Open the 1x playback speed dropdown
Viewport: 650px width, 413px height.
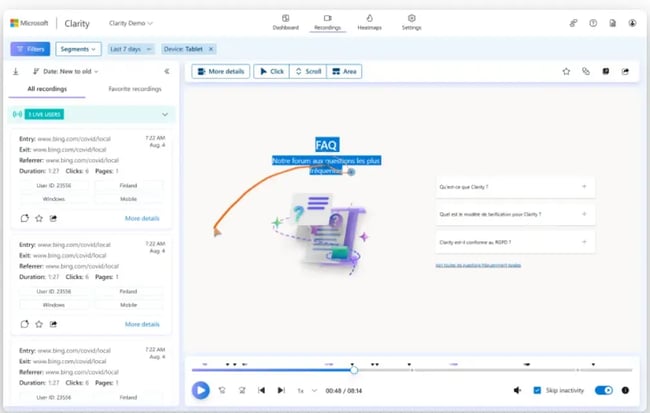[307, 391]
